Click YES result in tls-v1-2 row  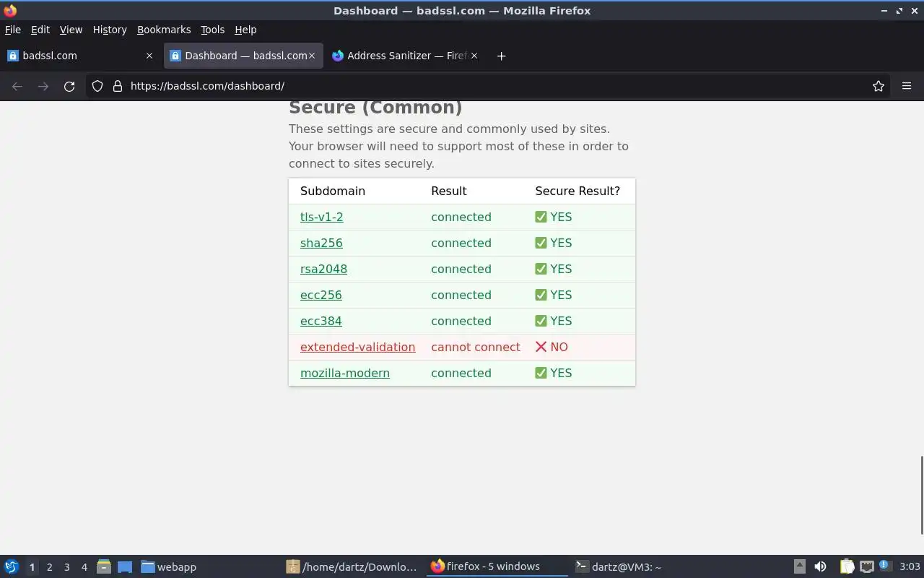pyautogui.click(x=554, y=217)
